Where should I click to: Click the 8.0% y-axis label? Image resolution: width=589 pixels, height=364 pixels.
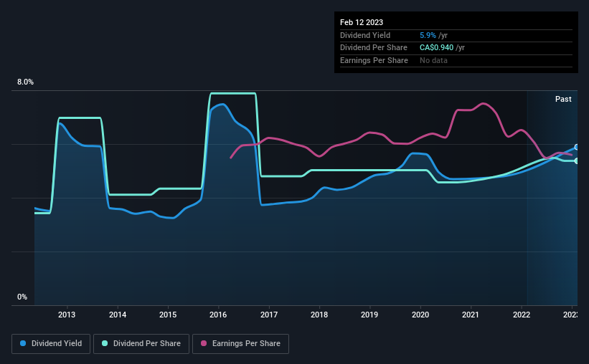(x=25, y=82)
